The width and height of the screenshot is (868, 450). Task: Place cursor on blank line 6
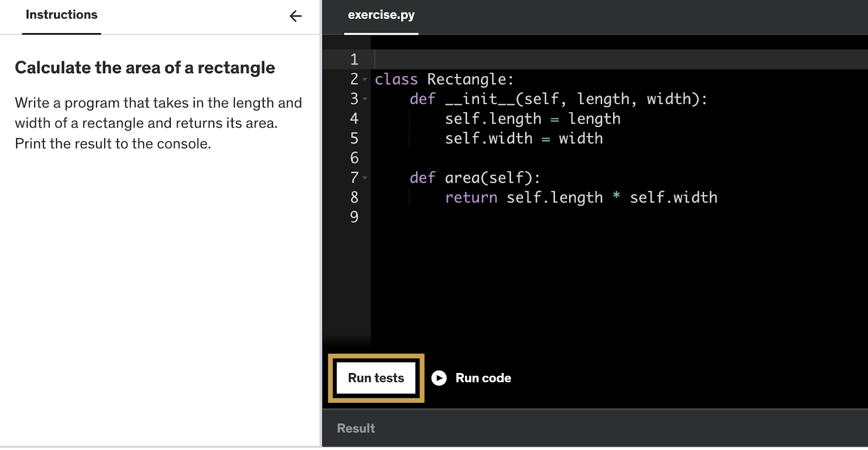click(488, 158)
